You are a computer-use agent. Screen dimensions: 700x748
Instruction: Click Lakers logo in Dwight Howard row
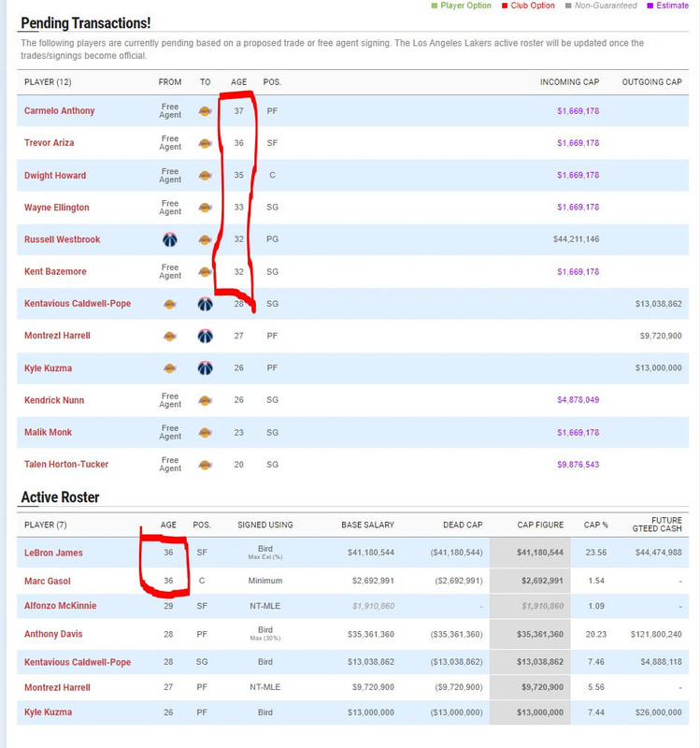pos(205,176)
